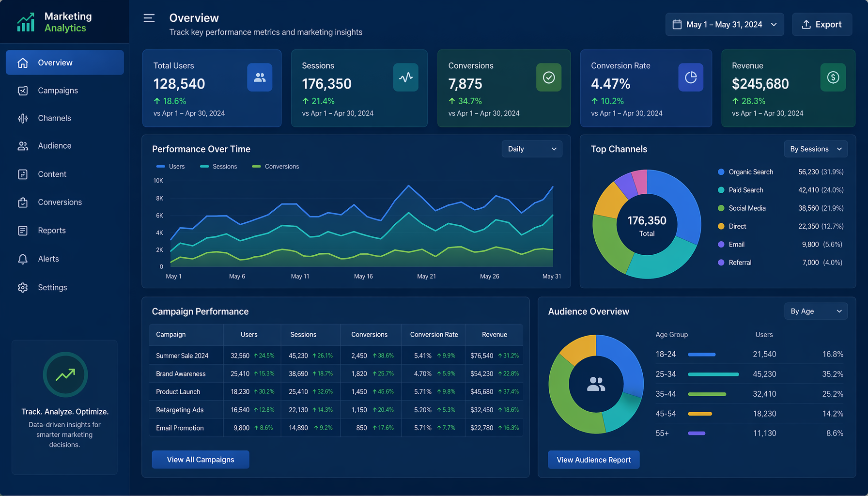Click the trending-up arrow icon in sidebar promo
This screenshot has height=496, width=868.
coord(65,374)
